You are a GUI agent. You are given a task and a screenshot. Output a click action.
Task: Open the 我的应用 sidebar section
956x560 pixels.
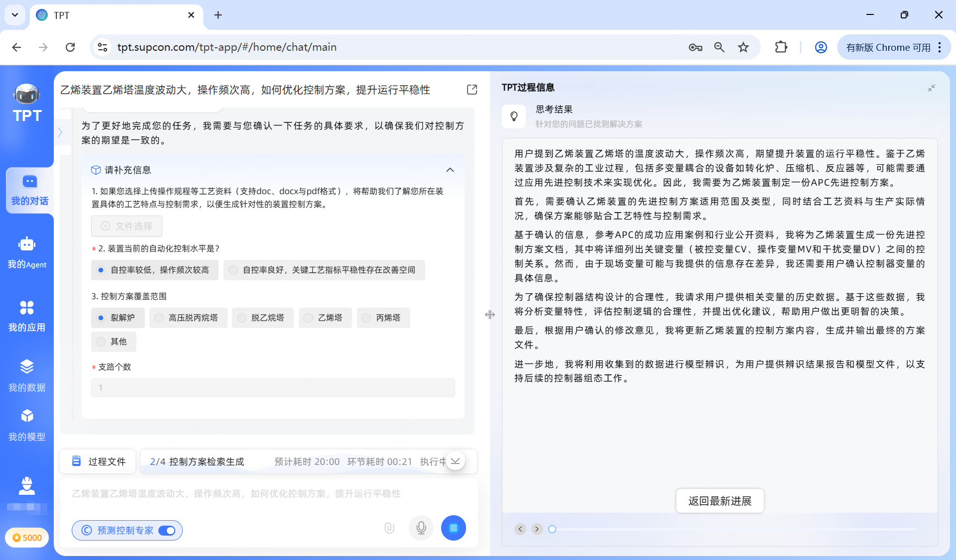(x=27, y=315)
